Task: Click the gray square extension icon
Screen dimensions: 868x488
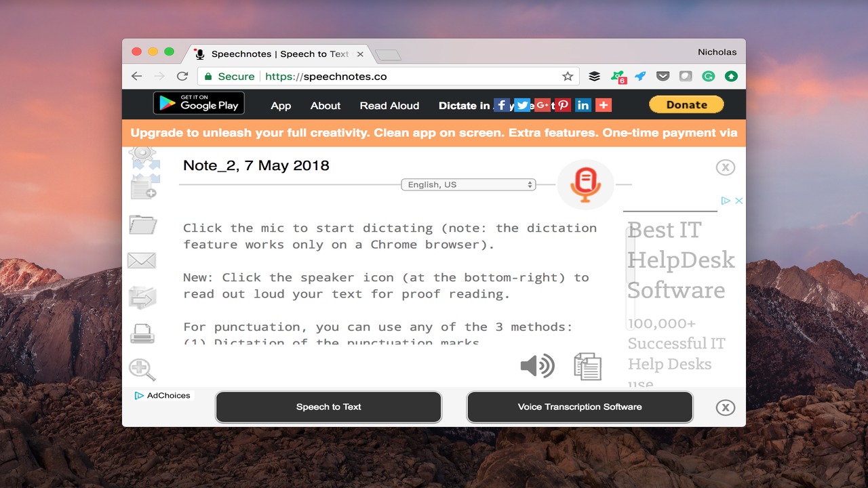Action: tap(686, 77)
